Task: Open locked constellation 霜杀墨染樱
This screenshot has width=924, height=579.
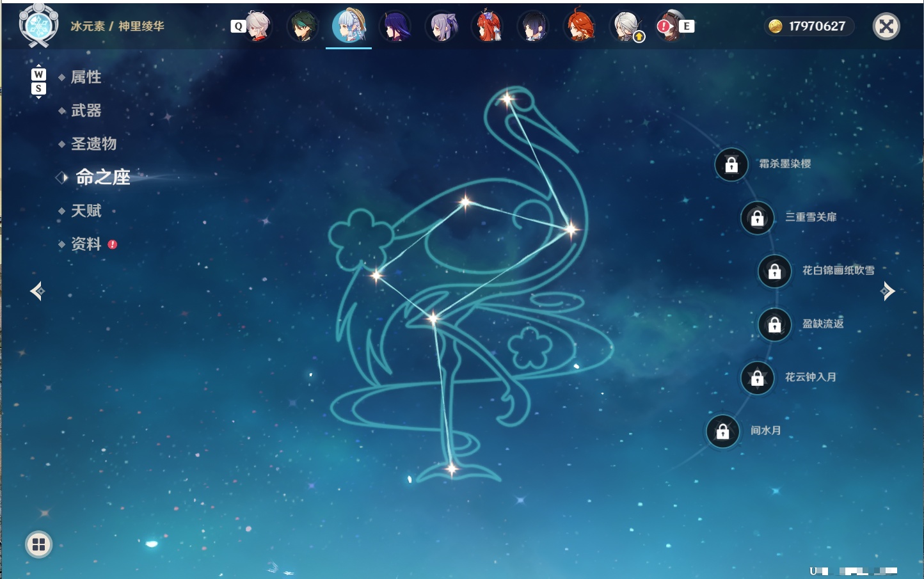Action: (731, 165)
